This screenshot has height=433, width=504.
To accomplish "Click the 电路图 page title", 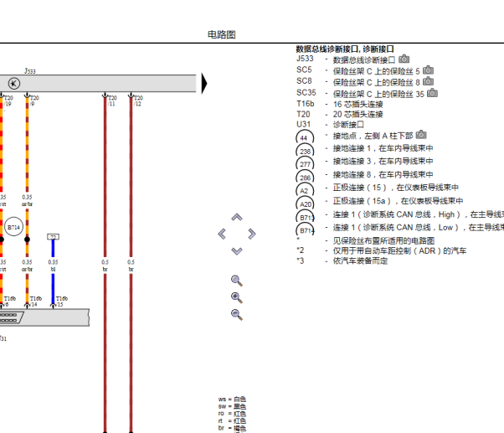I will pos(222,34).
